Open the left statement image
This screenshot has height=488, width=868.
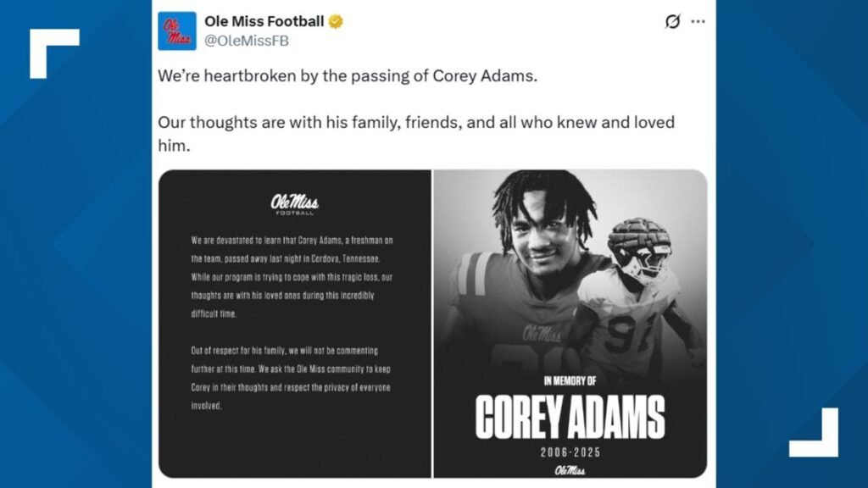tap(294, 324)
